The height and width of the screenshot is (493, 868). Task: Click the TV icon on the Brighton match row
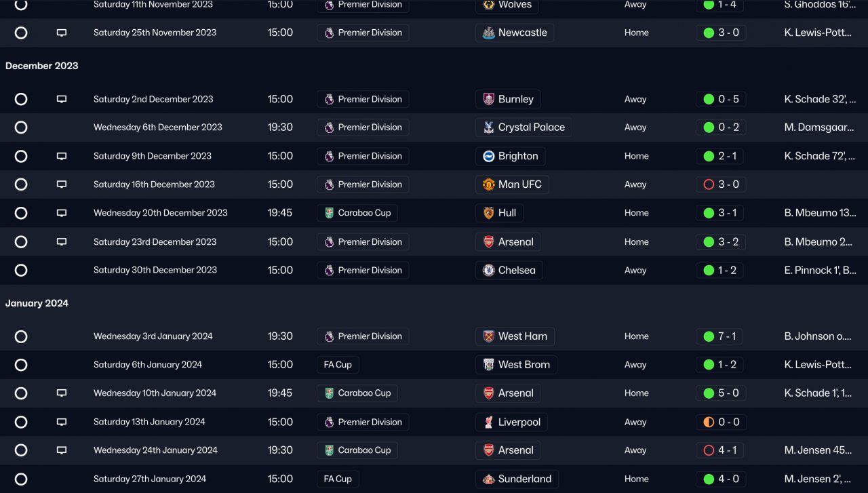pyautogui.click(x=62, y=156)
